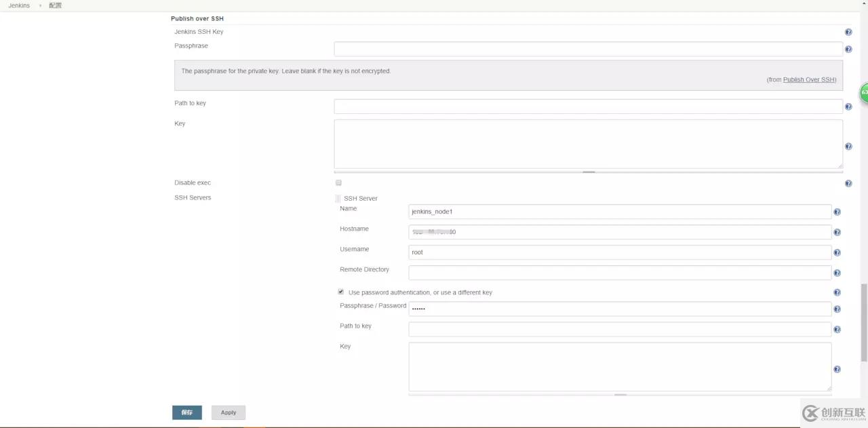The width and height of the screenshot is (868, 428).
Task: Focus the top Passphrase input
Action: click(588, 49)
